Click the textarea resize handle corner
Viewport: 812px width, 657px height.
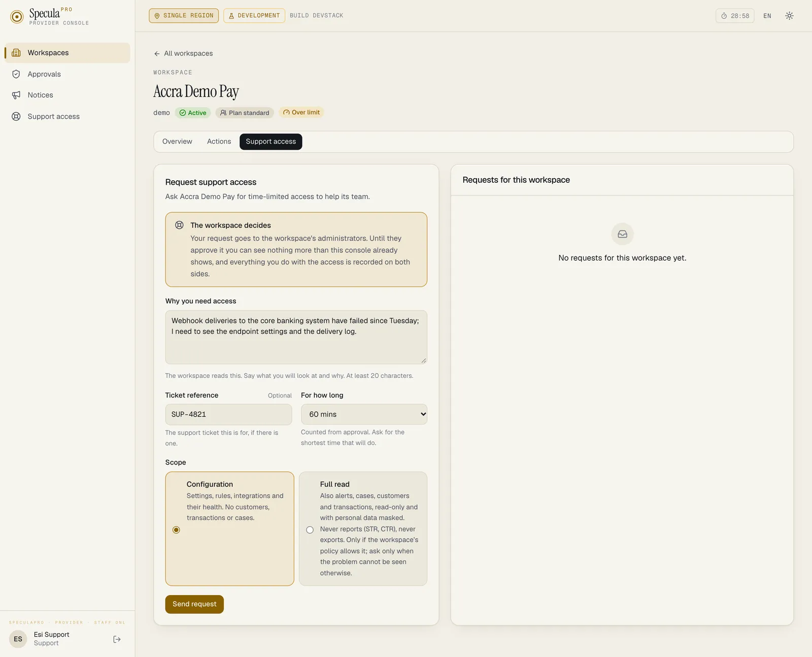click(423, 360)
